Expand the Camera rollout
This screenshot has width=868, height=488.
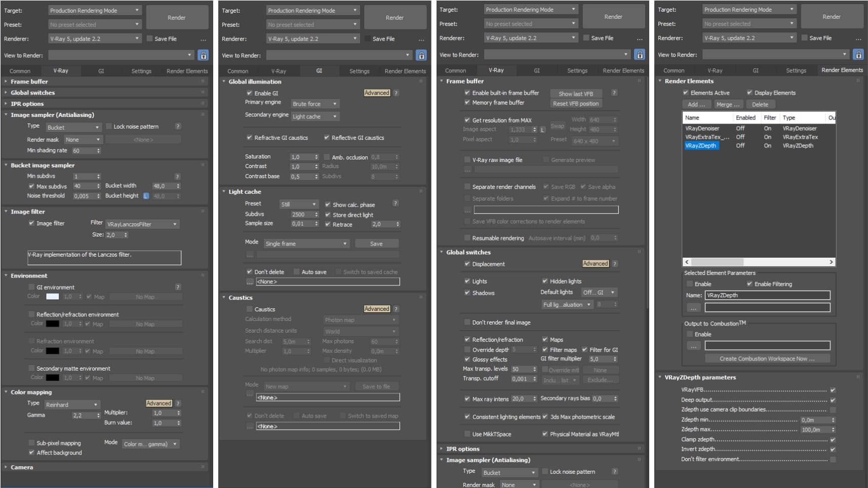pyautogui.click(x=22, y=467)
